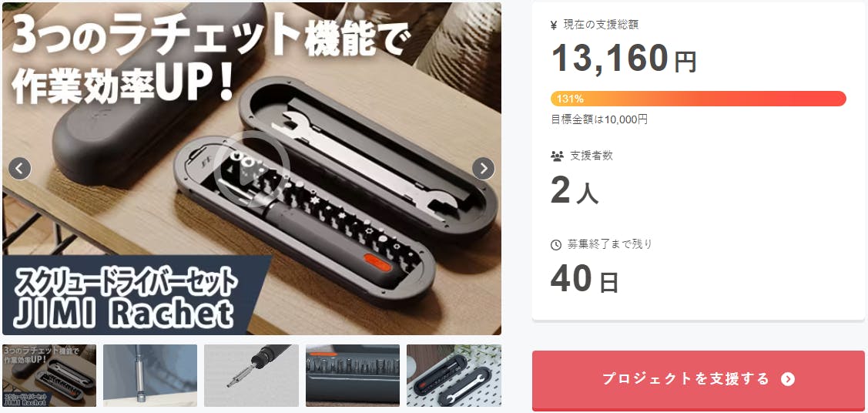Click the 40日 remaining days value
868x413 pixels.
(x=584, y=279)
